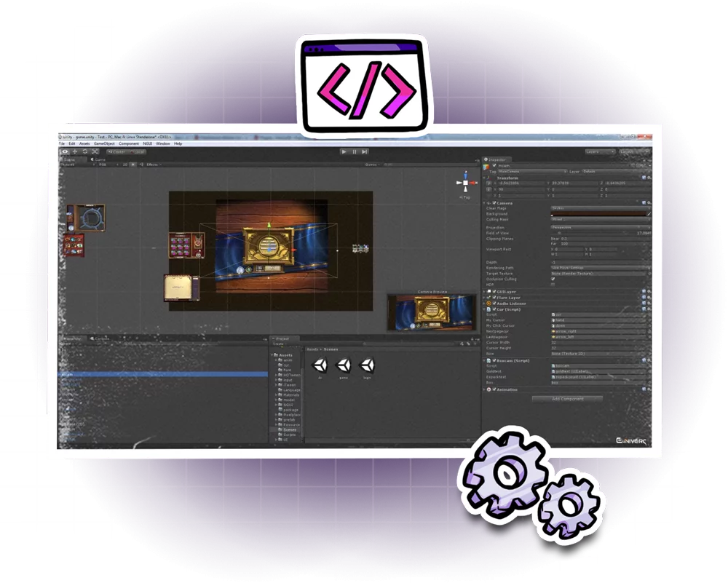728x583 pixels.
Task: Collapse the Transform component foldout
Action: tap(485, 178)
